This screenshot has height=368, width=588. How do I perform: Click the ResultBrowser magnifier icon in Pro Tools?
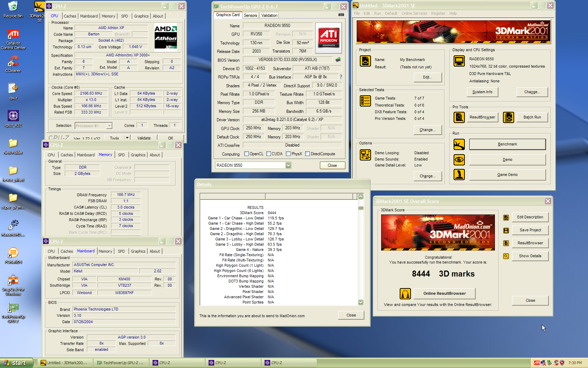(x=459, y=117)
